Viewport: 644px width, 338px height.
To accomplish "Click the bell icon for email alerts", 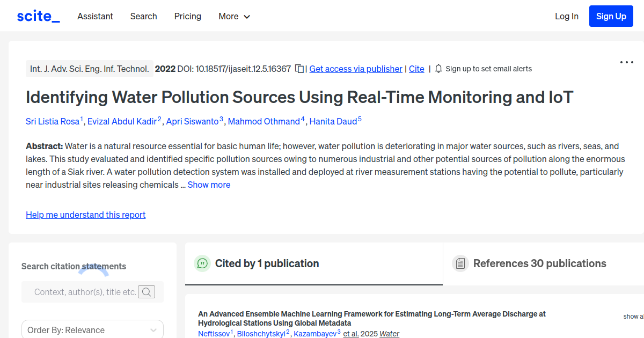I will pyautogui.click(x=438, y=69).
